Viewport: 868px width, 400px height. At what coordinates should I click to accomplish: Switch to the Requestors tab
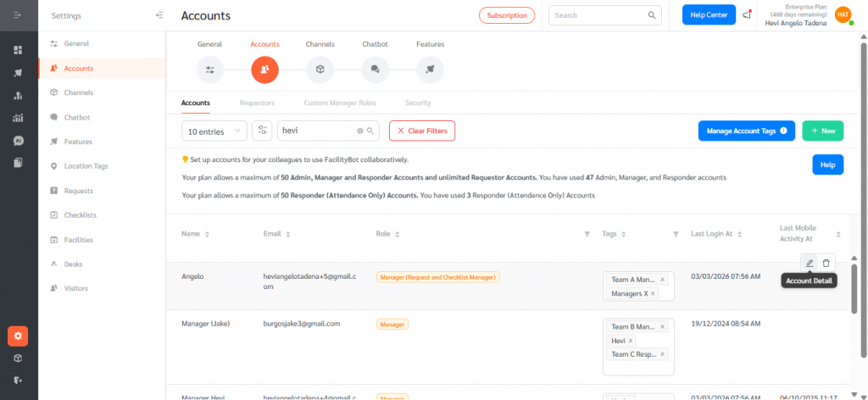pos(257,103)
